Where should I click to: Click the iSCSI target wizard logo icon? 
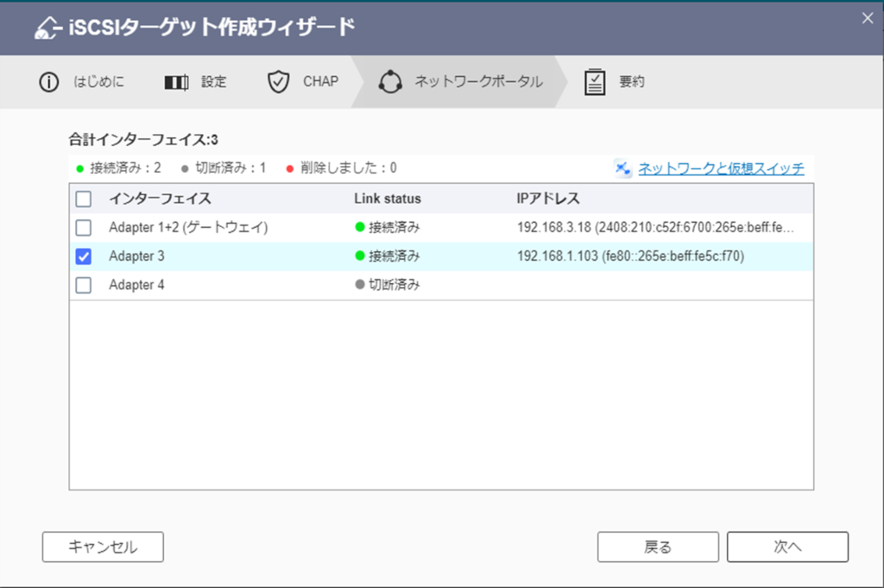pos(47,28)
